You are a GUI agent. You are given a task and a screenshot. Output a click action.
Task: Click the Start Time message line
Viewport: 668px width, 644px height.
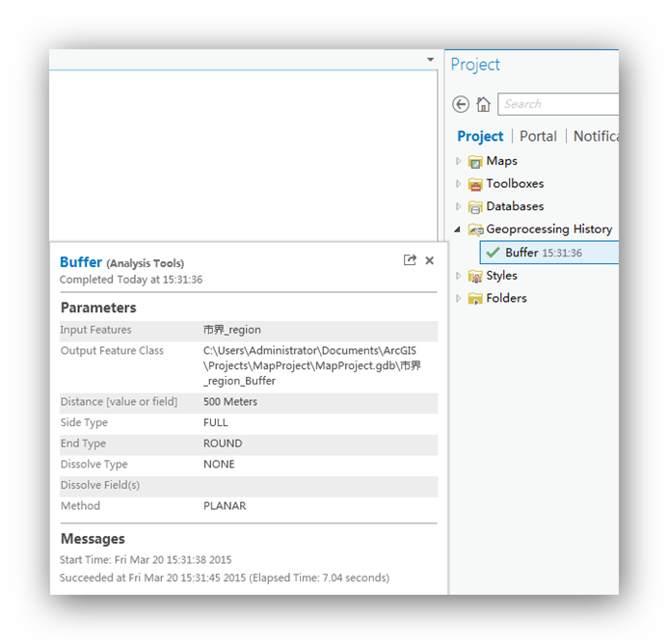[x=146, y=560]
